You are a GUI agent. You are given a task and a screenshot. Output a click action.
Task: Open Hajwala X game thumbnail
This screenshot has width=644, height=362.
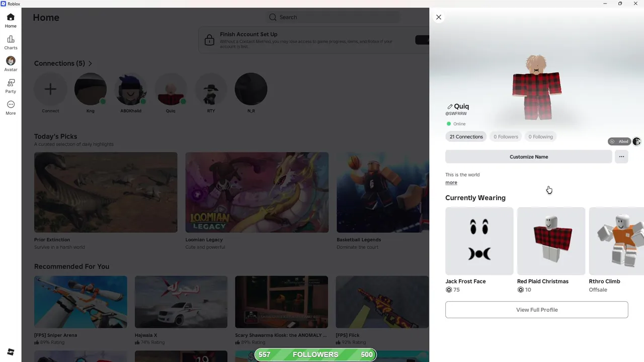click(181, 302)
